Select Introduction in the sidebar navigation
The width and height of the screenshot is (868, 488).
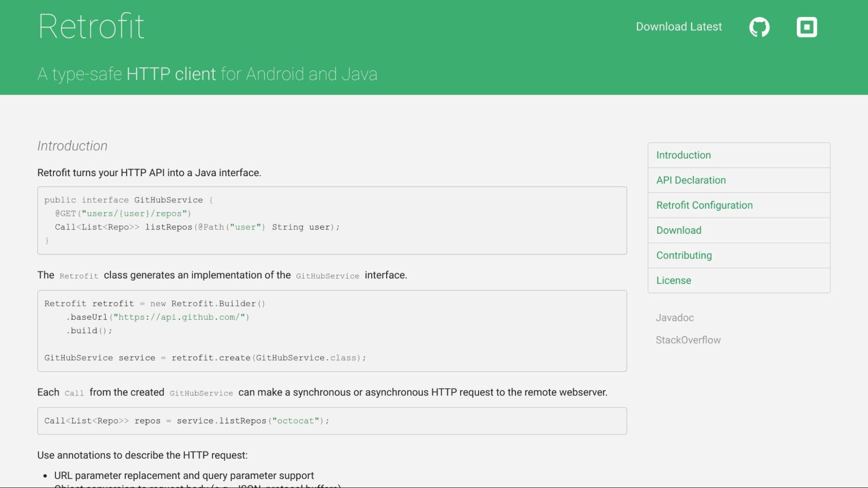pos(683,155)
